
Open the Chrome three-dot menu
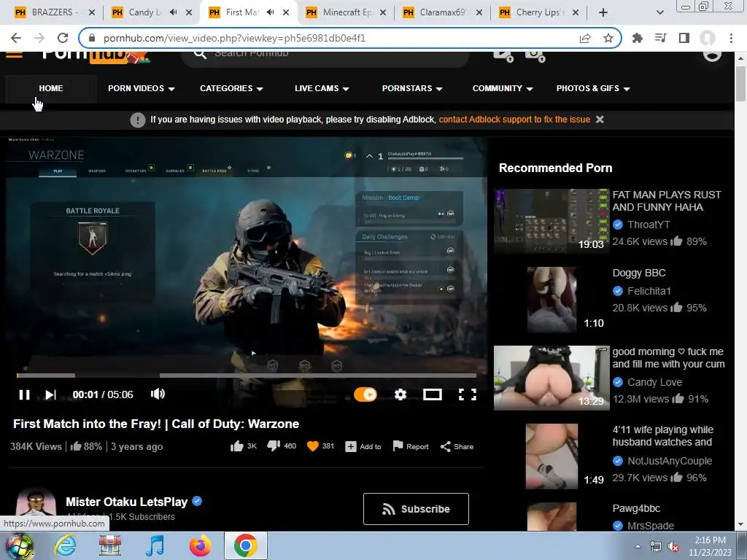(731, 38)
